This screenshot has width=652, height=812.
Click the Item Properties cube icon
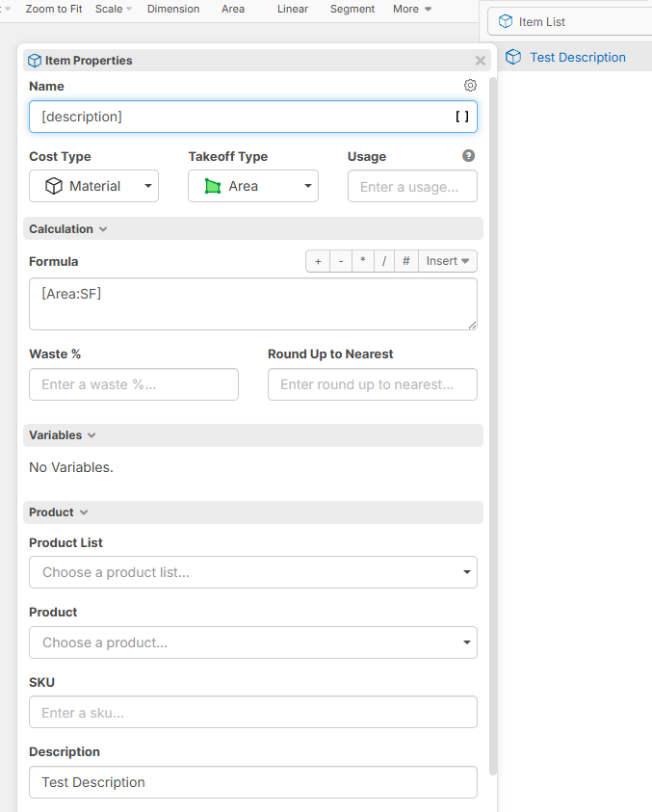[x=35, y=61]
